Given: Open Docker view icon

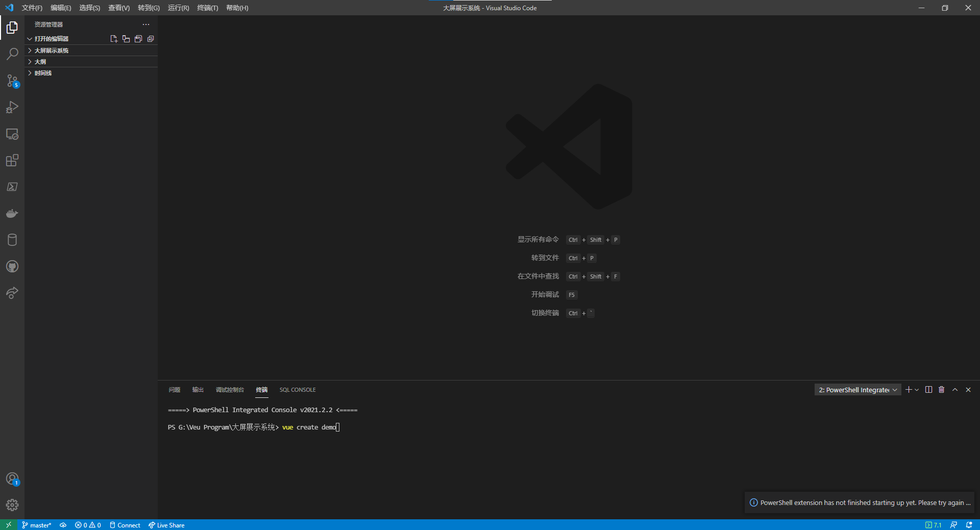Looking at the screenshot, I should (x=12, y=213).
